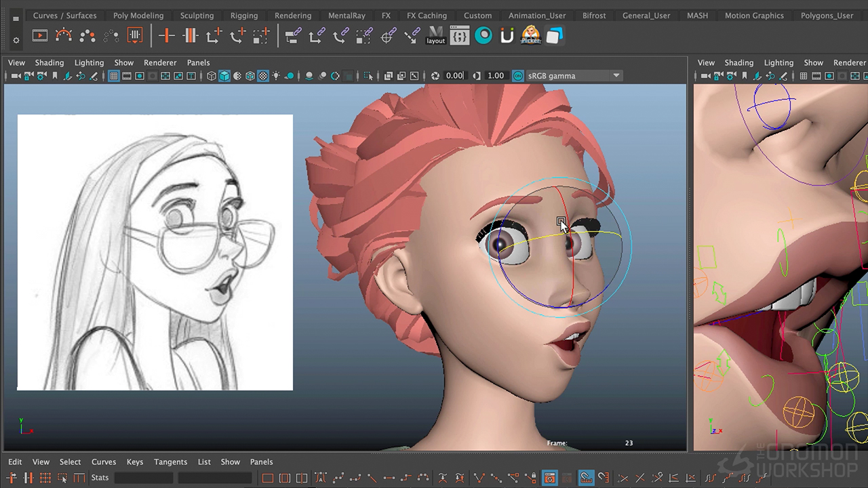This screenshot has height=488, width=868.
Task: Open the Tangents menu in Graph Editor
Action: pos(170,462)
